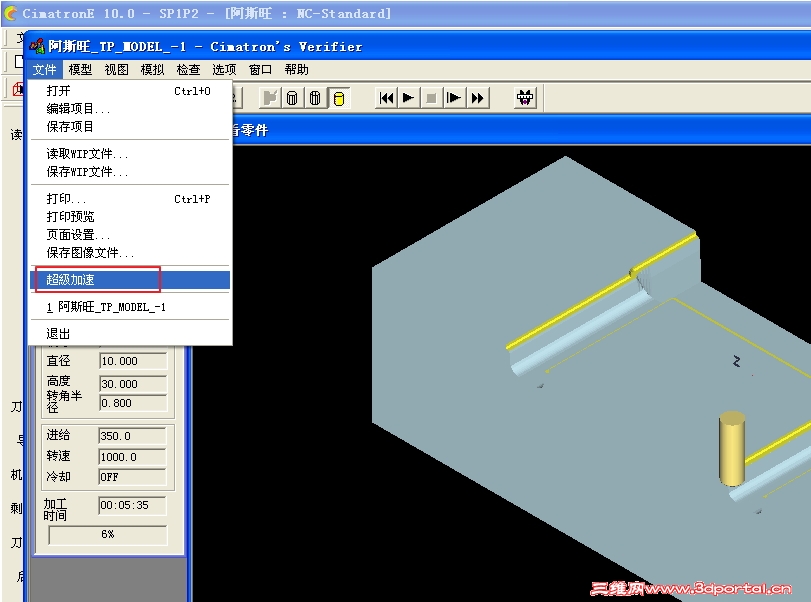Screen dimensions: 811x602
Task: Open the 文件 menu in Verifier
Action: pos(44,69)
